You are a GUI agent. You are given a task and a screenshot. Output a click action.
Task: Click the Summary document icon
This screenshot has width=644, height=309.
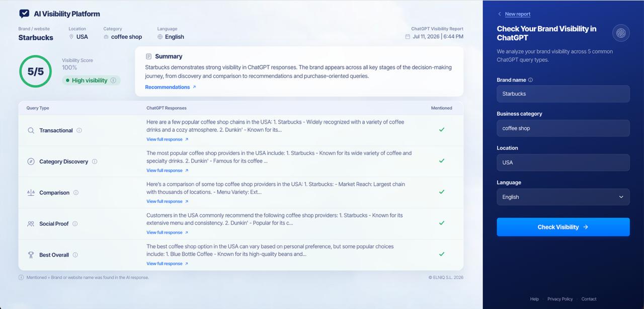click(148, 56)
